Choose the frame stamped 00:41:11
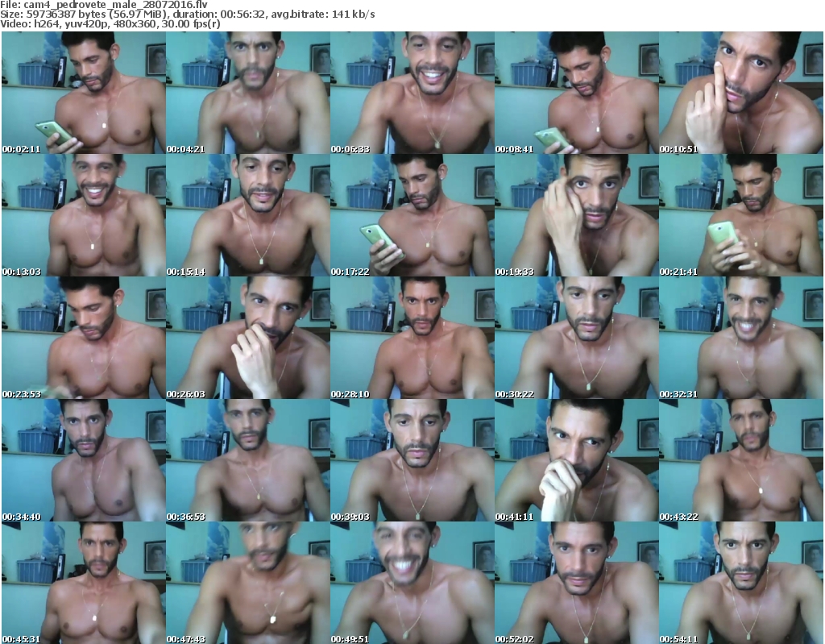825x644 pixels. tap(577, 460)
